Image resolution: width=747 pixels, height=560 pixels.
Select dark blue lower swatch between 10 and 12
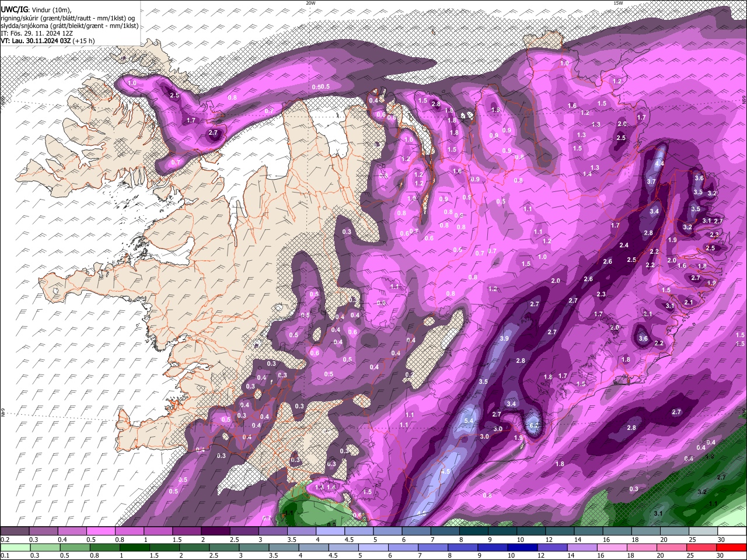point(523,548)
